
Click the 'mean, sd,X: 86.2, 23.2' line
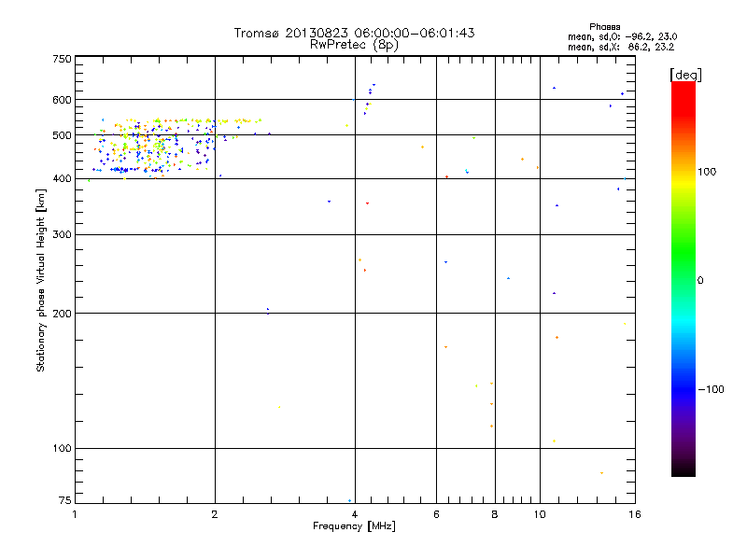click(621, 48)
